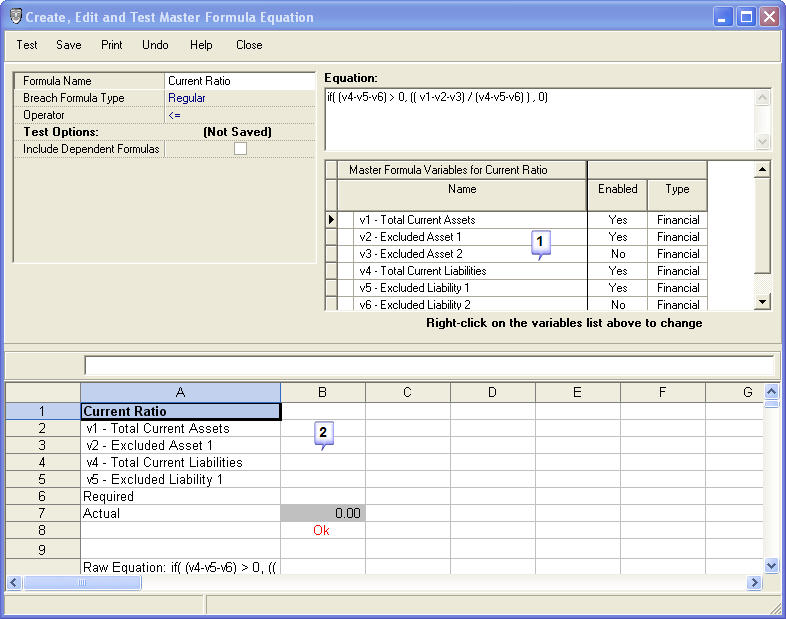
Task: Click the Name column header
Action: click(462, 195)
